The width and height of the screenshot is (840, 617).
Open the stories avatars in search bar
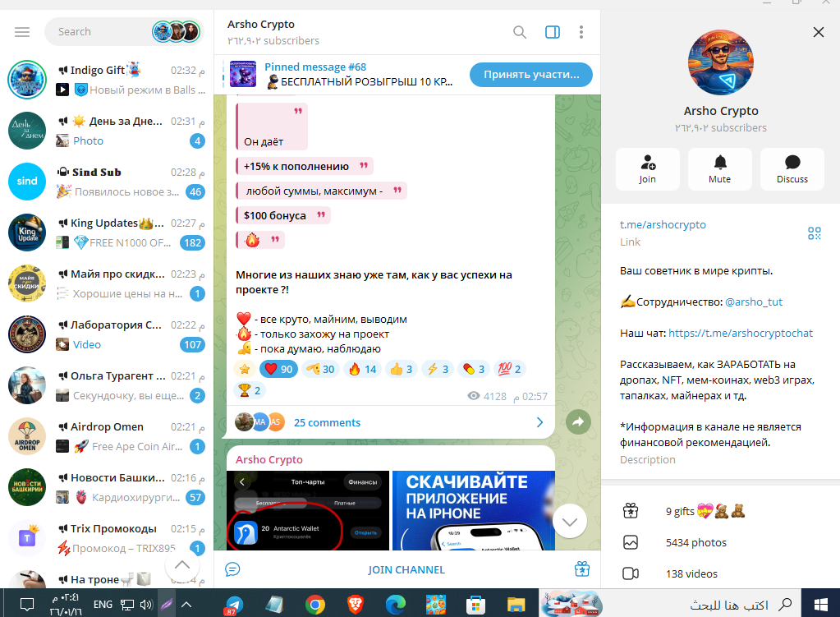[176, 31]
